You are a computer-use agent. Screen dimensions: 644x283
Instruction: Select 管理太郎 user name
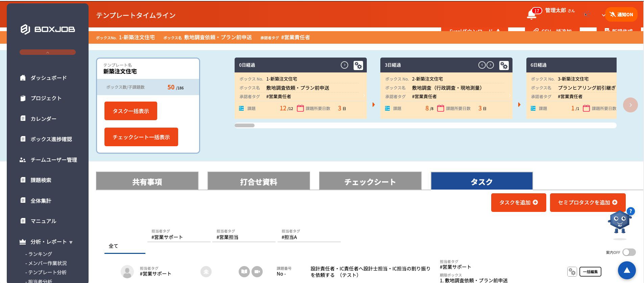[555, 10]
